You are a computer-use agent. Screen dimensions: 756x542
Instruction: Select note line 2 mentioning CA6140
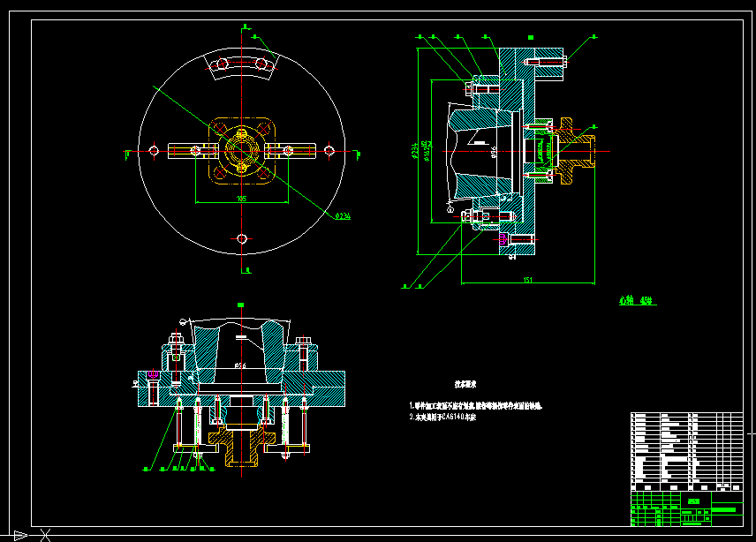click(442, 417)
